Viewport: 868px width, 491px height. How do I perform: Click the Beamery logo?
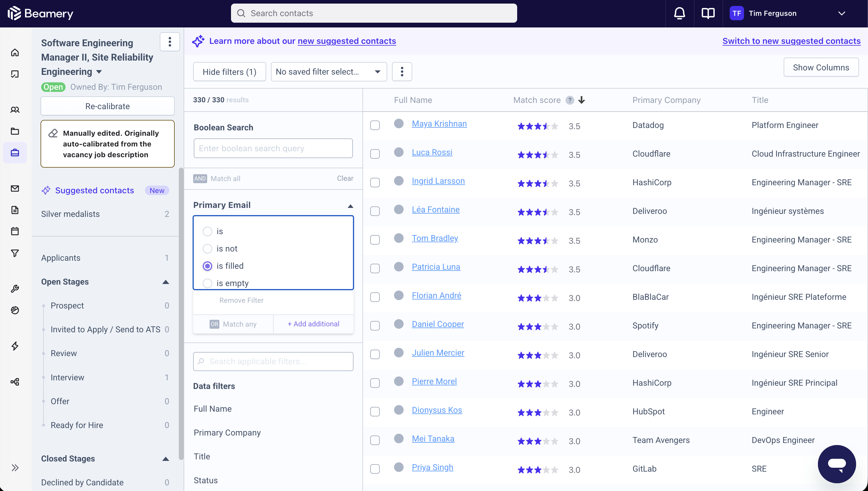[x=40, y=13]
